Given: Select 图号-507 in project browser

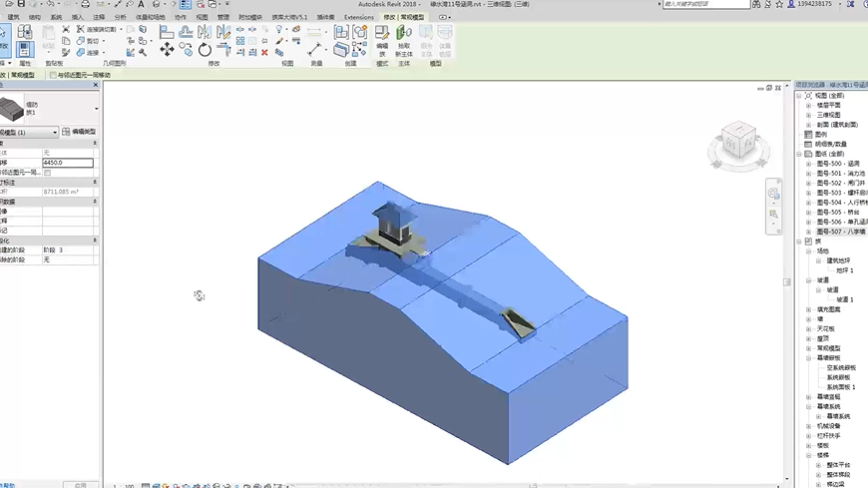Looking at the screenshot, I should coord(841,232).
